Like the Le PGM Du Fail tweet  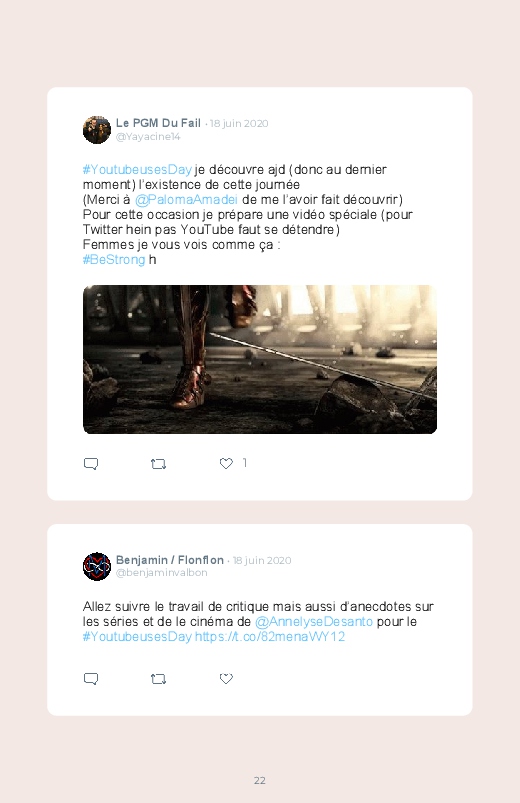tap(226, 463)
